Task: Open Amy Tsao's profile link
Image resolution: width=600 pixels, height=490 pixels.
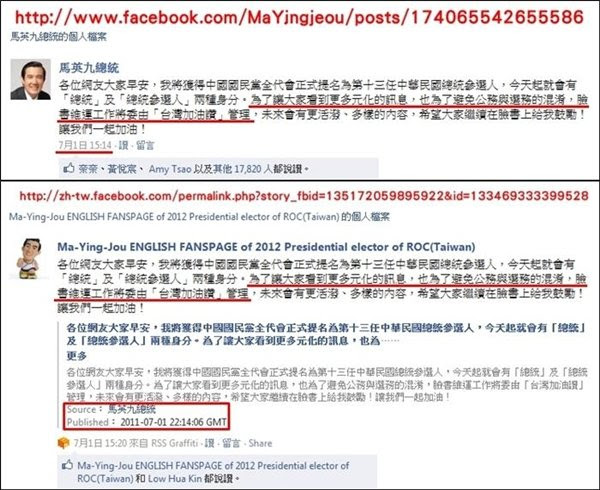Action: (170, 169)
